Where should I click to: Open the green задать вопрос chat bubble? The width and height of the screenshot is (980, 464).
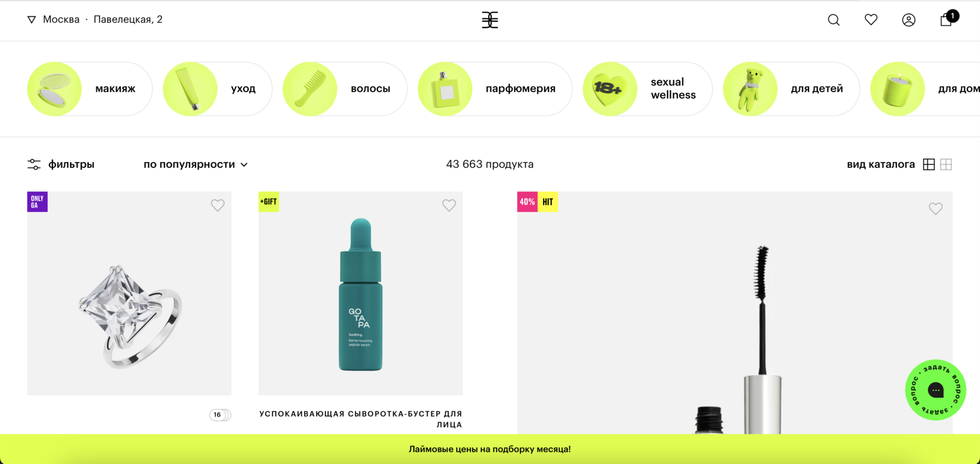point(936,390)
